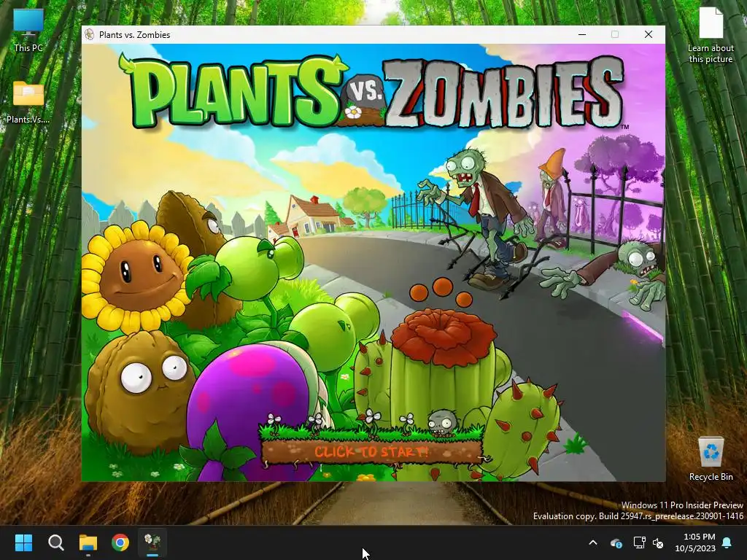Show hidden system tray icons

[593, 542]
